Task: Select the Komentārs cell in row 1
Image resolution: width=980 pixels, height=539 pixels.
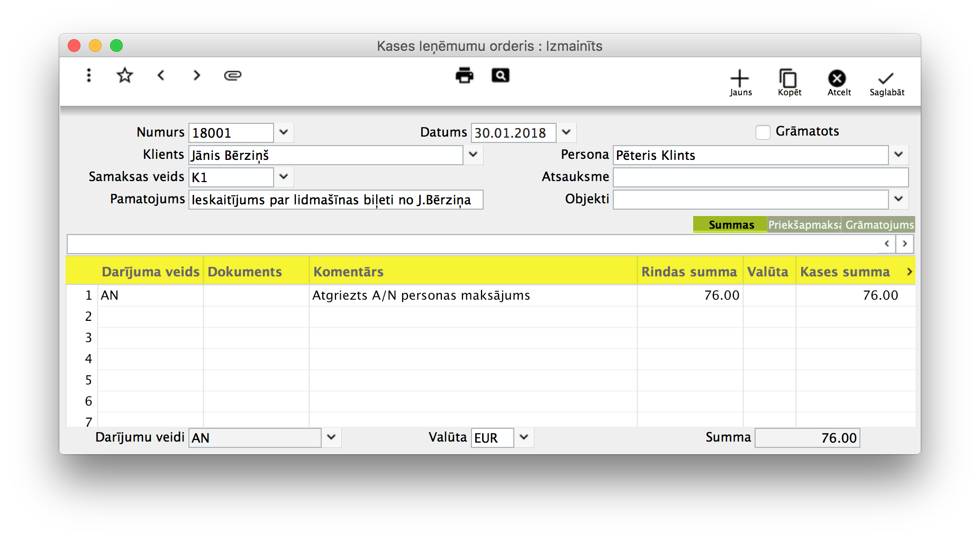Action: [x=473, y=295]
